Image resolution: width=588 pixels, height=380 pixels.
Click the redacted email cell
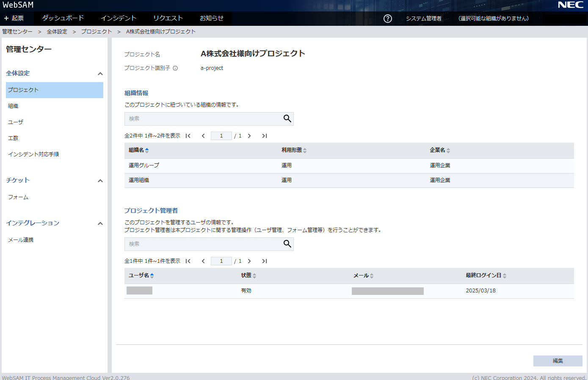coord(387,291)
